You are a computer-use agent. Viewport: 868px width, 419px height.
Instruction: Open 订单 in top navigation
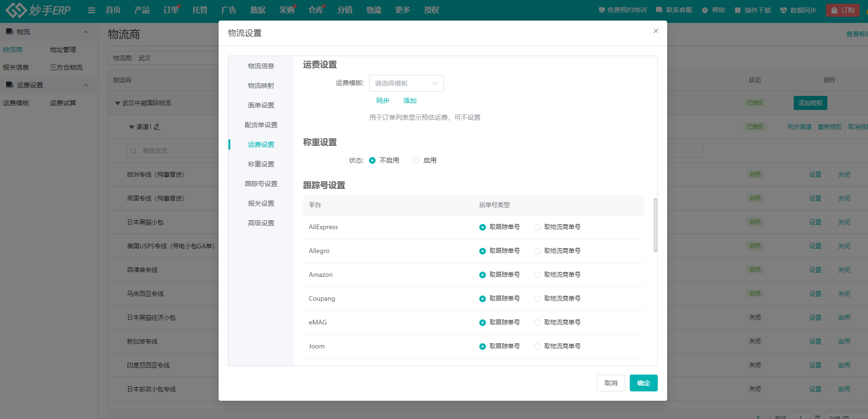pyautogui.click(x=171, y=10)
